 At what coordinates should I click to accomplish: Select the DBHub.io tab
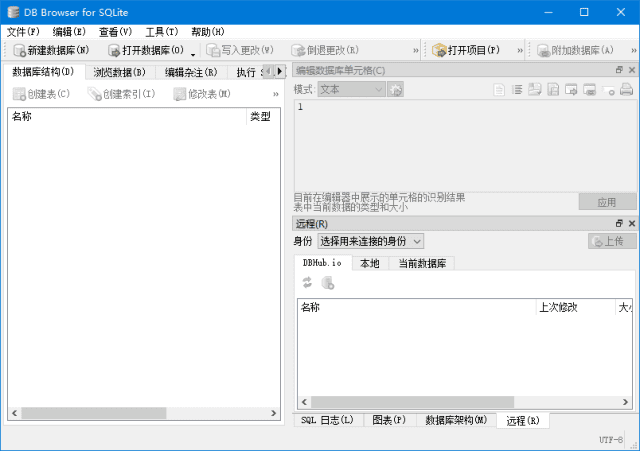(322, 262)
